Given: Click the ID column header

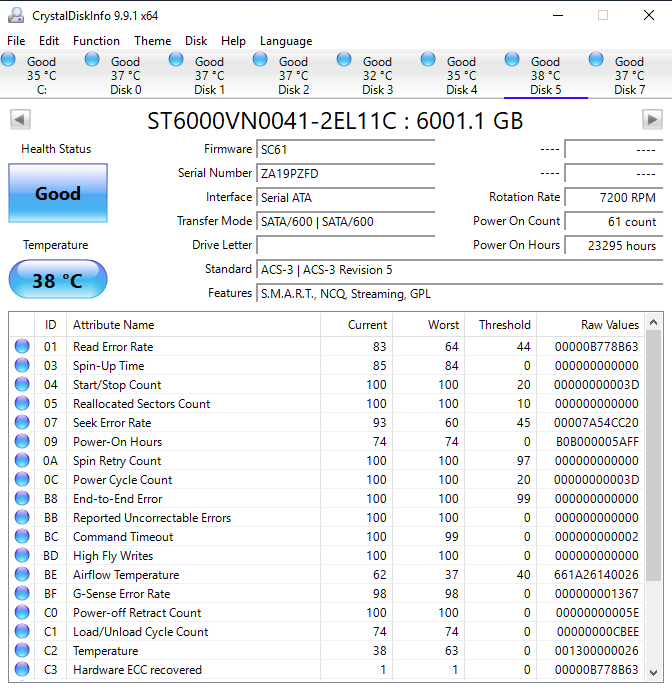Looking at the screenshot, I should pos(50,325).
